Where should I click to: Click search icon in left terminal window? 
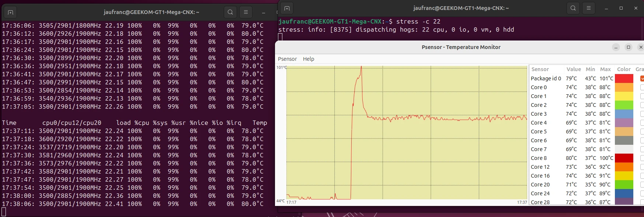click(x=230, y=12)
